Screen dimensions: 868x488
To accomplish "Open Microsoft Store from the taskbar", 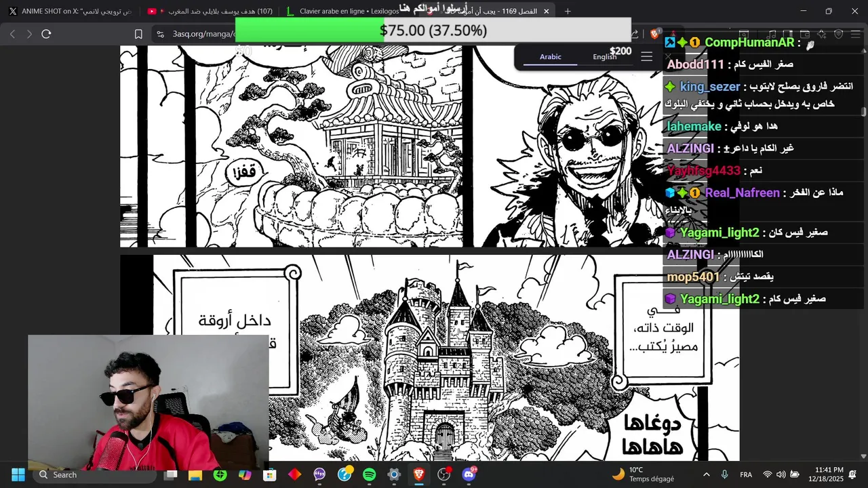I will (270, 474).
